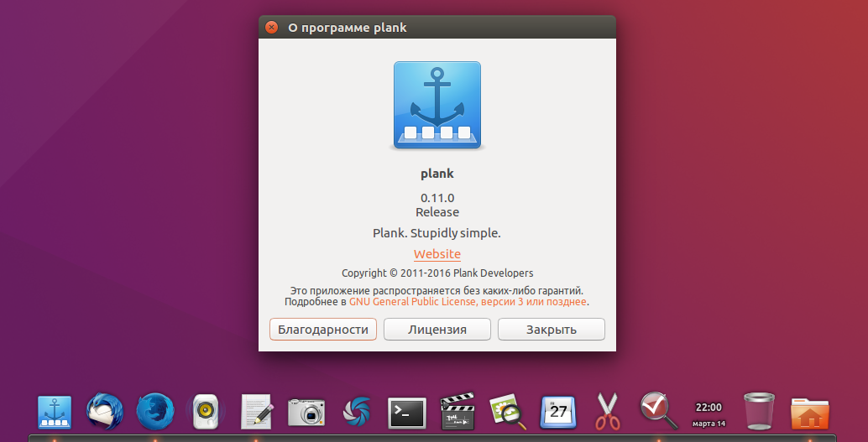Launch the Terminal from the dock

407,413
